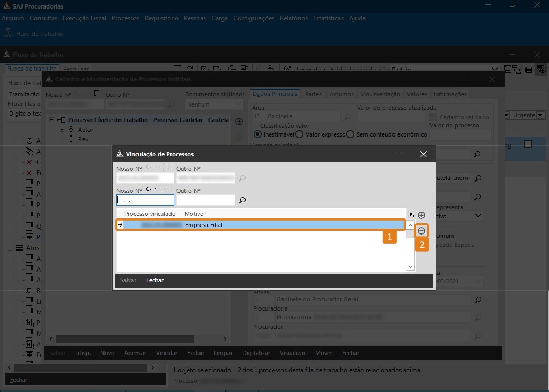The width and height of the screenshot is (549, 392).
Task: Click the add linked process plus icon
Action: 421,215
